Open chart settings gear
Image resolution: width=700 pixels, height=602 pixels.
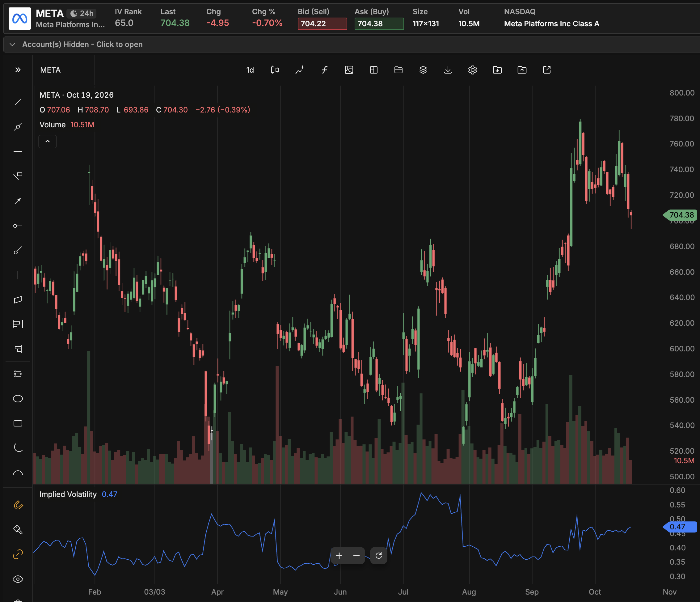tap(473, 70)
